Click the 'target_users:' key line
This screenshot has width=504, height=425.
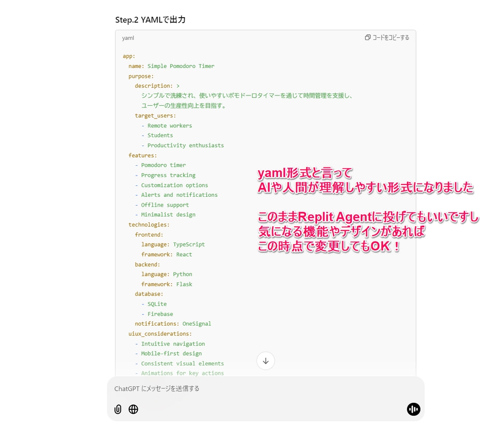pos(155,115)
